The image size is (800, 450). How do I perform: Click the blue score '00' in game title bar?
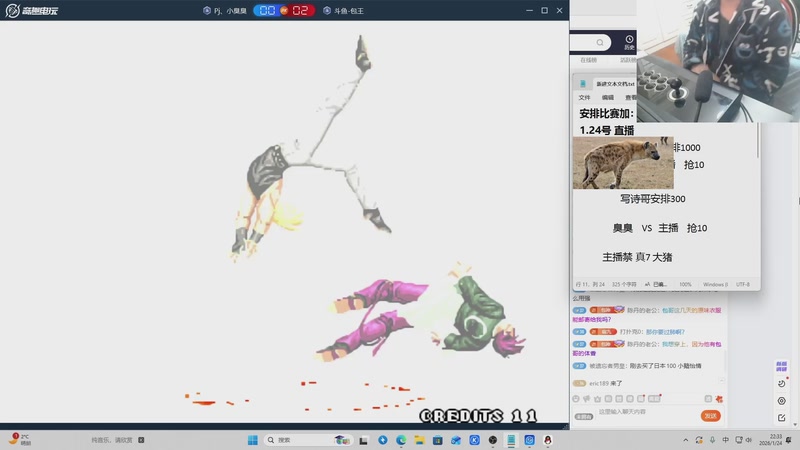tap(267, 10)
